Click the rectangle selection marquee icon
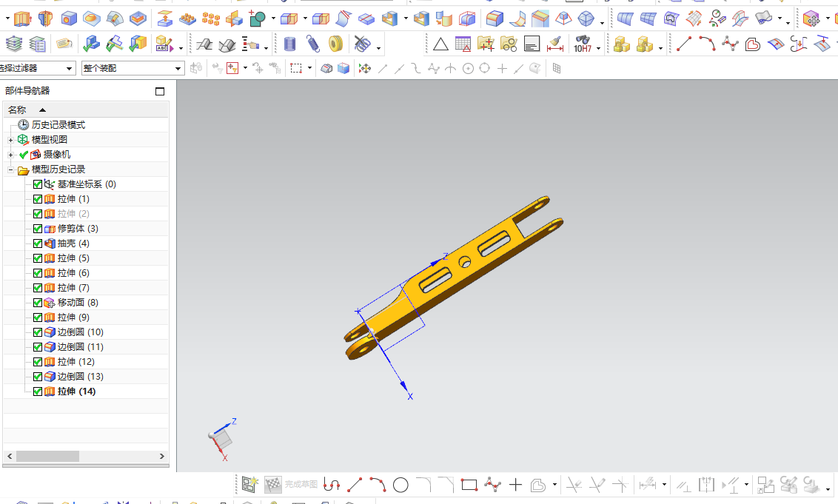This screenshot has width=838, height=504. (x=296, y=68)
